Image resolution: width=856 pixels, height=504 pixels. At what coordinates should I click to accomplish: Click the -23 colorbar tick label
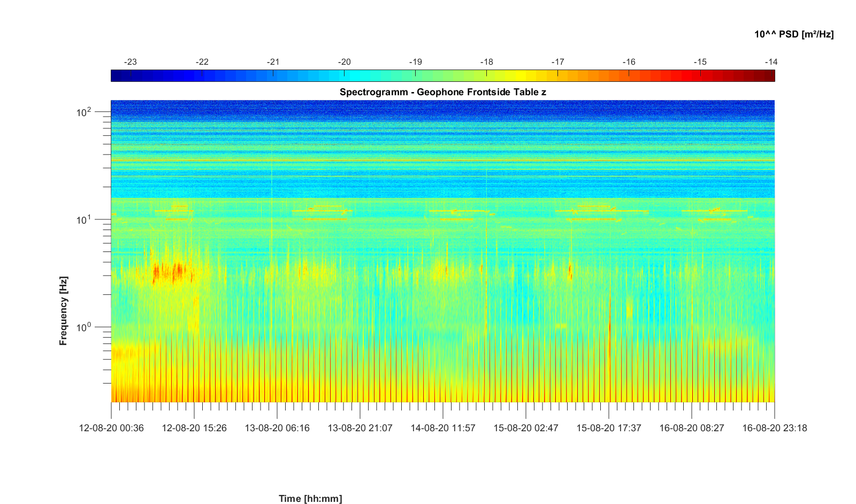130,62
